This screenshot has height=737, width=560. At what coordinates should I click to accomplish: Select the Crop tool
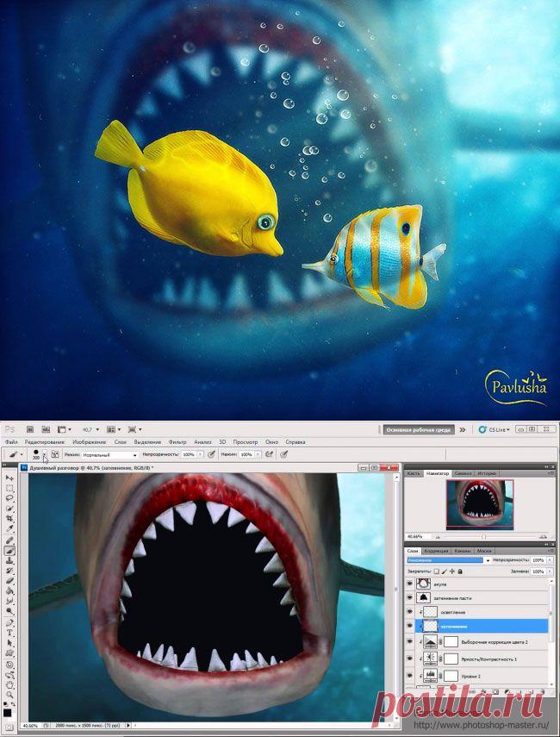[x=9, y=519]
